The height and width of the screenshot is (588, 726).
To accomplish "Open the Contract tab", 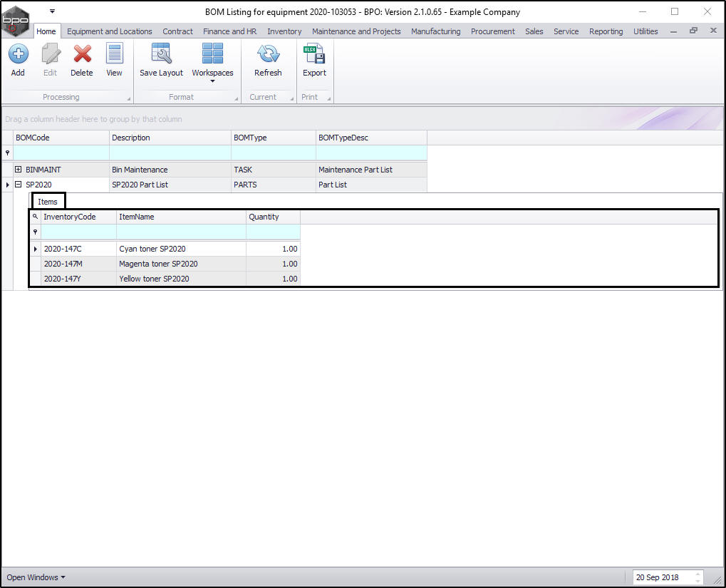I will [x=178, y=31].
